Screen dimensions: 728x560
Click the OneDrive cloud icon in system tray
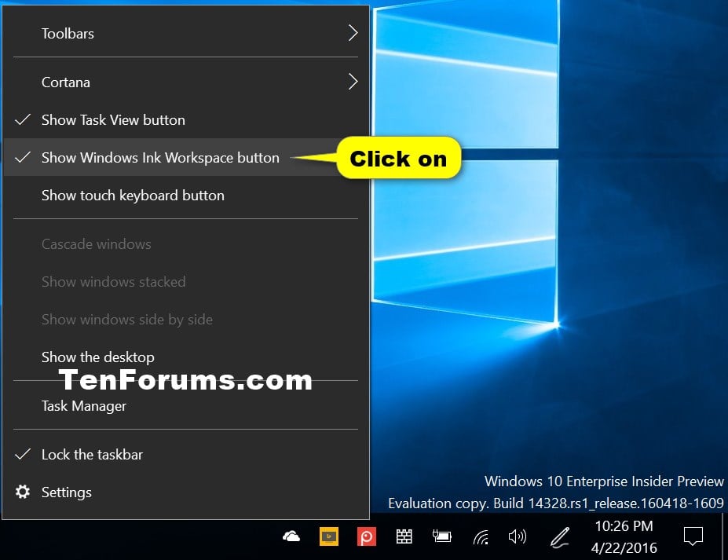tap(291, 536)
